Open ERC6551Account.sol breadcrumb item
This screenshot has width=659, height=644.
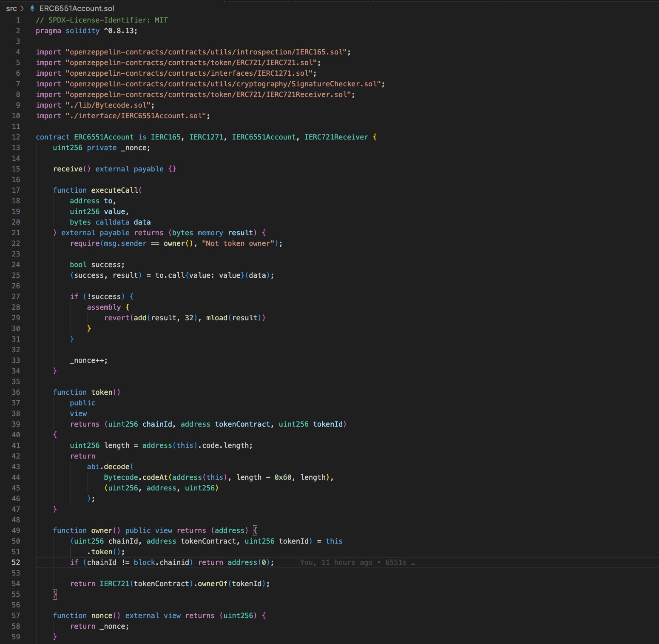(77, 9)
